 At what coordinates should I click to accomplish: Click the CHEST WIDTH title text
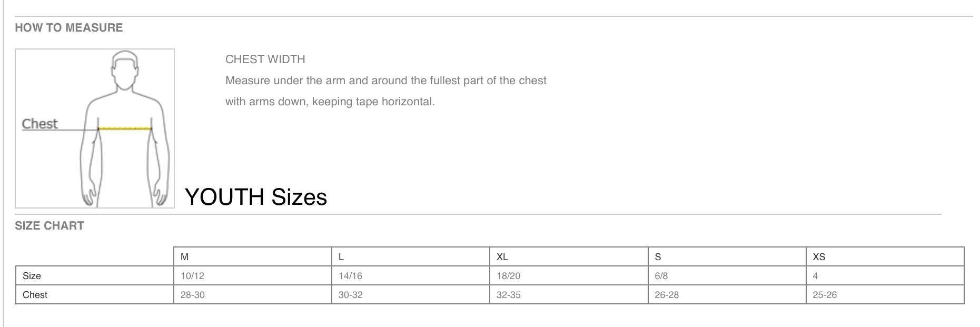click(x=265, y=60)
